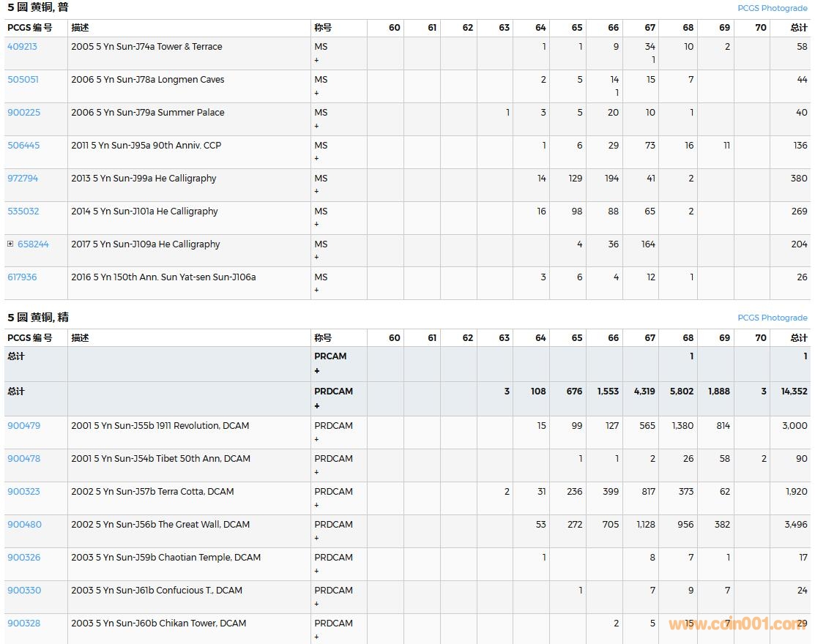Viewport: 815px width, 644px height.
Task: Open the 972794 link for 2013 He Calligraphy
Action: 23,179
